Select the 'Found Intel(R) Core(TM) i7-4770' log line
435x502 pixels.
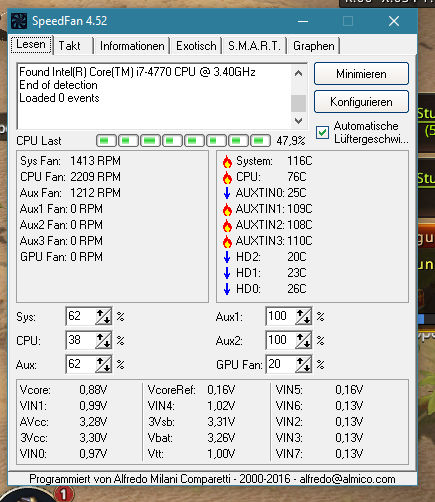pos(137,72)
